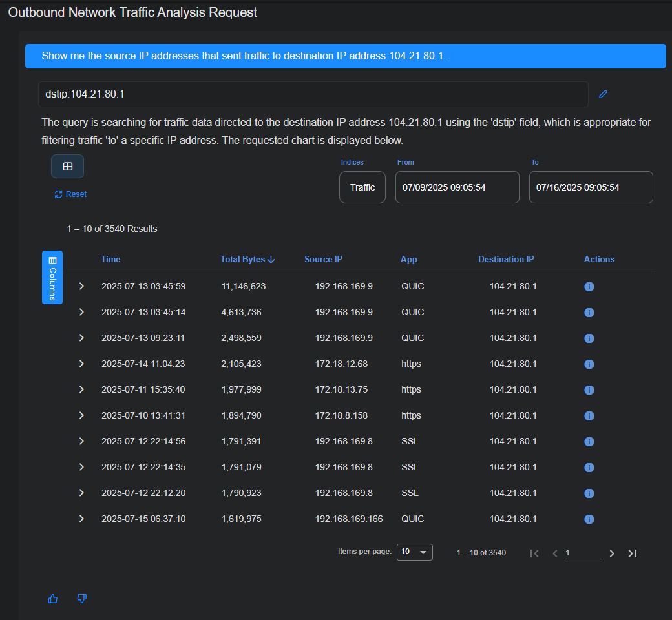Expand the 2025-07-13 03:45:59 row
Image resolution: width=672 pixels, height=620 pixels.
tap(81, 286)
